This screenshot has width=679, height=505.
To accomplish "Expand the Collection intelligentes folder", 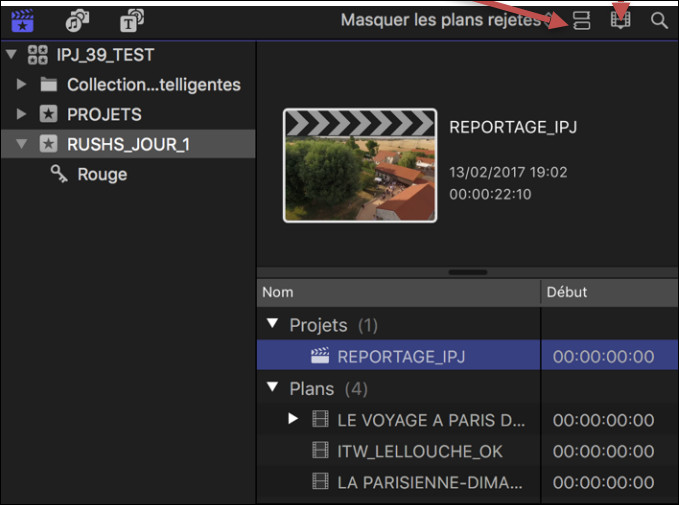I will click(21, 84).
